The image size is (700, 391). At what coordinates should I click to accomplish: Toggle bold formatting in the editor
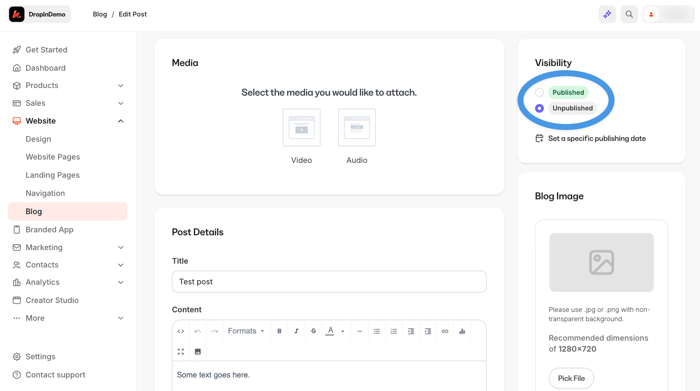[x=279, y=331]
